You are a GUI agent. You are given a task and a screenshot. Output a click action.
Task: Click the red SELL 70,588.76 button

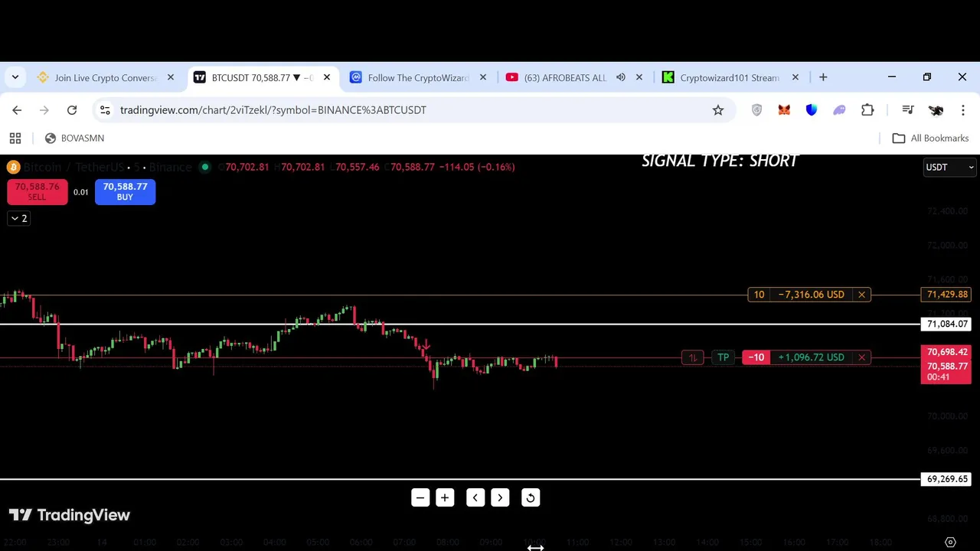point(37,191)
